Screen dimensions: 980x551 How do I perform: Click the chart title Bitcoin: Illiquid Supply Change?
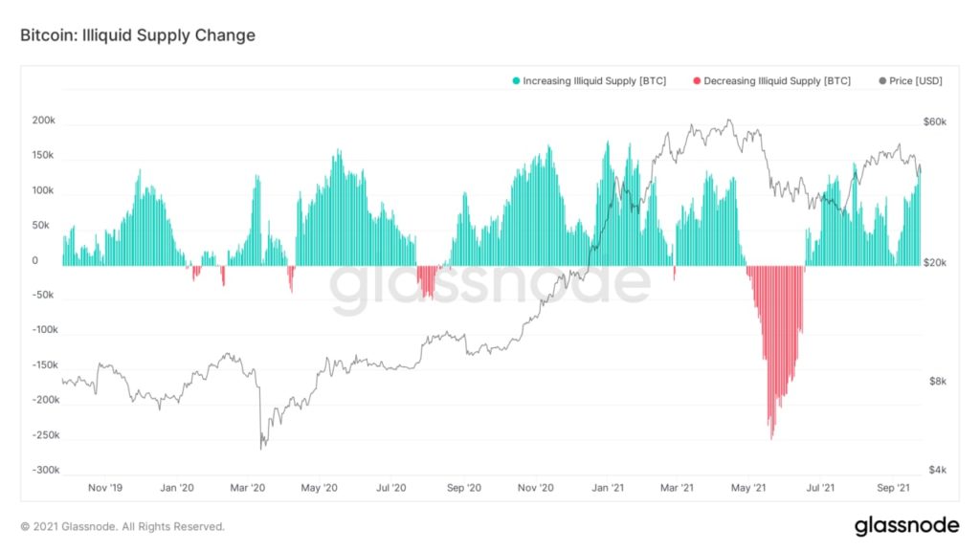click(138, 35)
